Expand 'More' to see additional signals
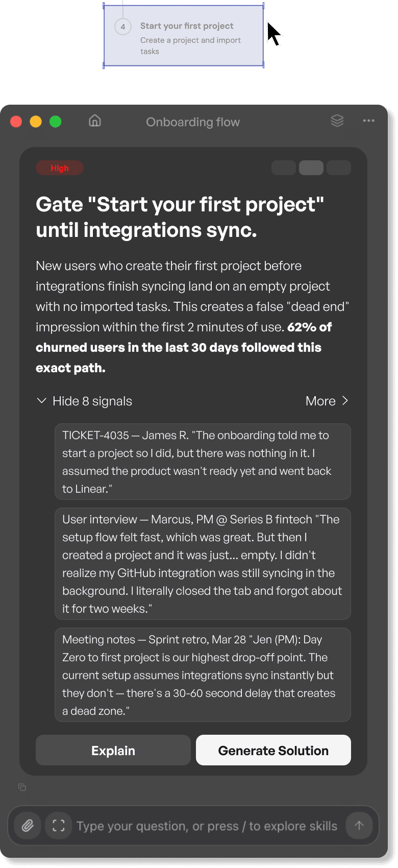Image resolution: width=398 pixels, height=868 pixels. click(327, 401)
